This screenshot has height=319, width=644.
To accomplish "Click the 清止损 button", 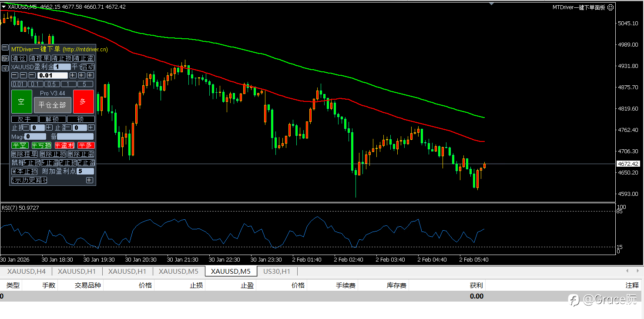I will click(62, 58).
